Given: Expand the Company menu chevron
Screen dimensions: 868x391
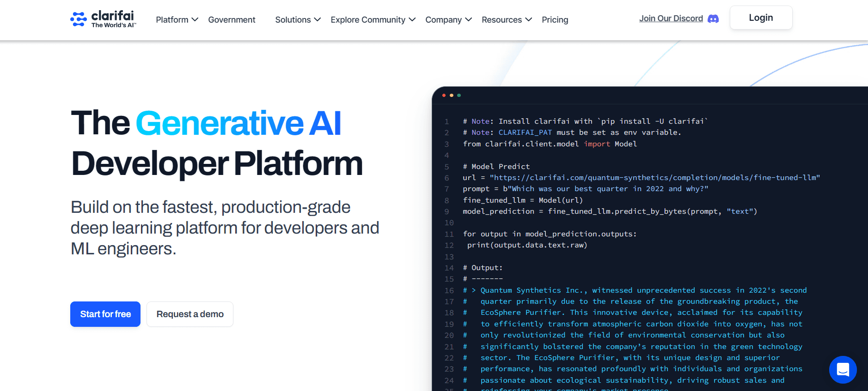Looking at the screenshot, I should pos(468,20).
